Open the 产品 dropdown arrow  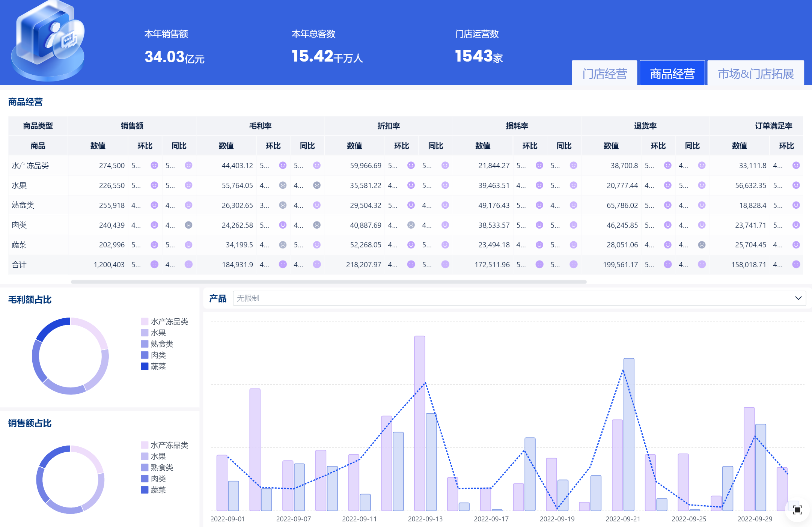pos(798,298)
